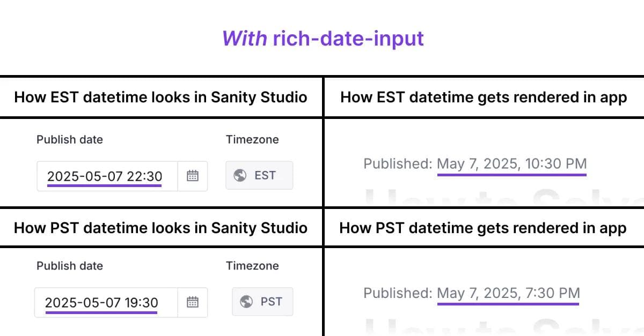Click the With rich-date-input title
This screenshot has width=644, height=336.
tap(323, 38)
